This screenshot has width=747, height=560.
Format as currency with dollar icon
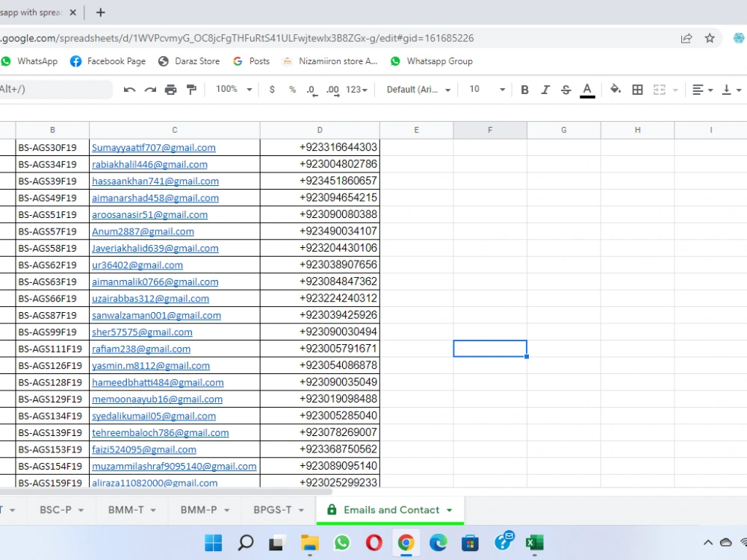click(x=272, y=90)
